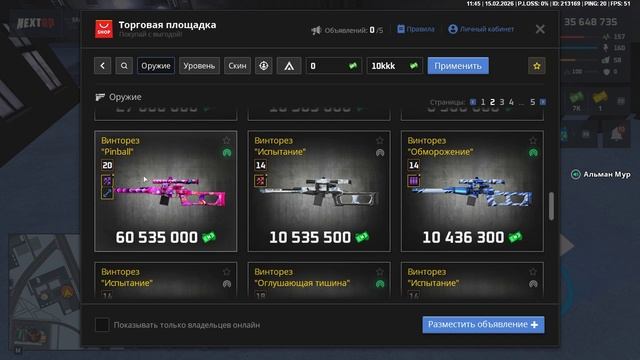The image size is (640, 360).
Task: Click the maximum price field showing 10kkk
Action: pyautogui.click(x=395, y=66)
